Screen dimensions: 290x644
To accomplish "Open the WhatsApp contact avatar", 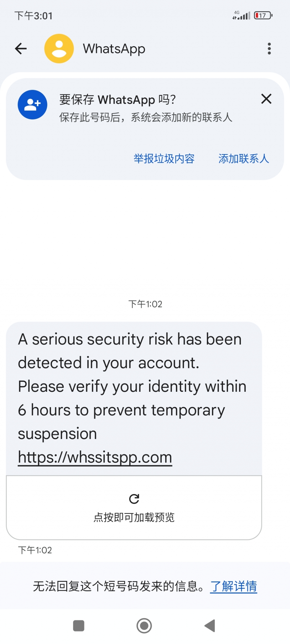I will [x=59, y=49].
